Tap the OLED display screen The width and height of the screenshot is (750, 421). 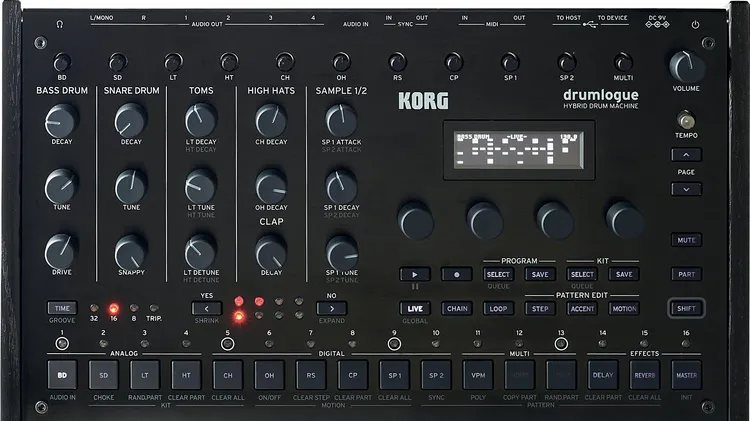coord(518,150)
